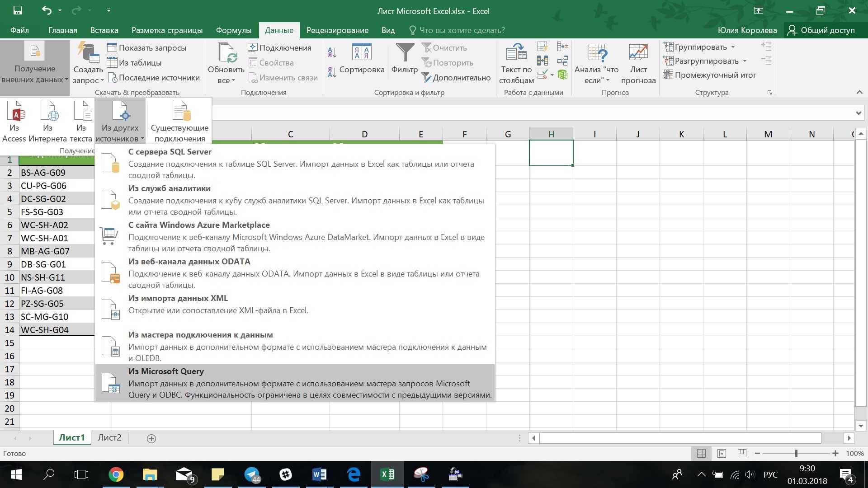
Task: Click From Access (Из Access) icon
Action: coord(14,121)
